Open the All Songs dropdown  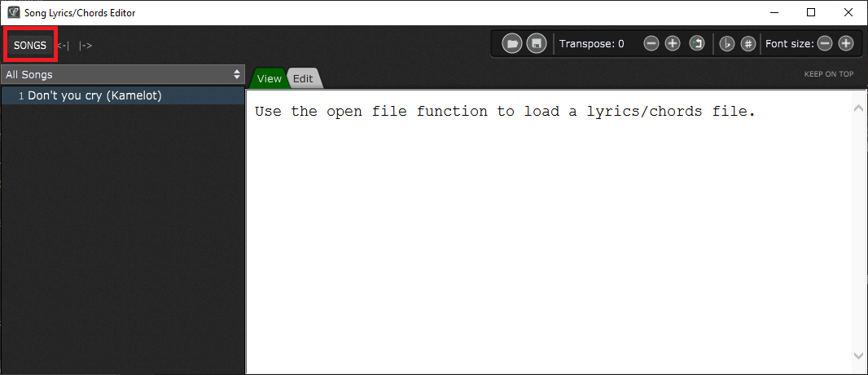(x=122, y=74)
